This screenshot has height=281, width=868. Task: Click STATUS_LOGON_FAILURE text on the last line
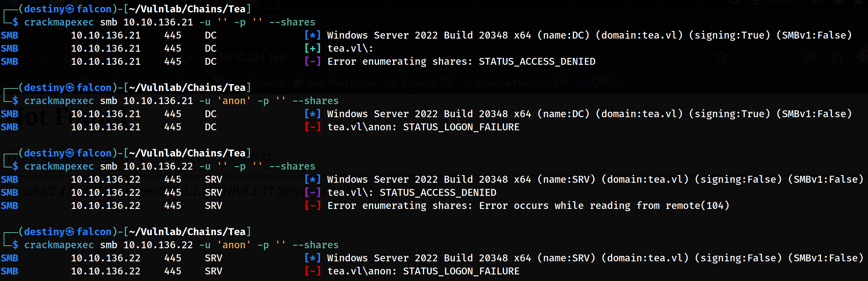click(x=461, y=271)
